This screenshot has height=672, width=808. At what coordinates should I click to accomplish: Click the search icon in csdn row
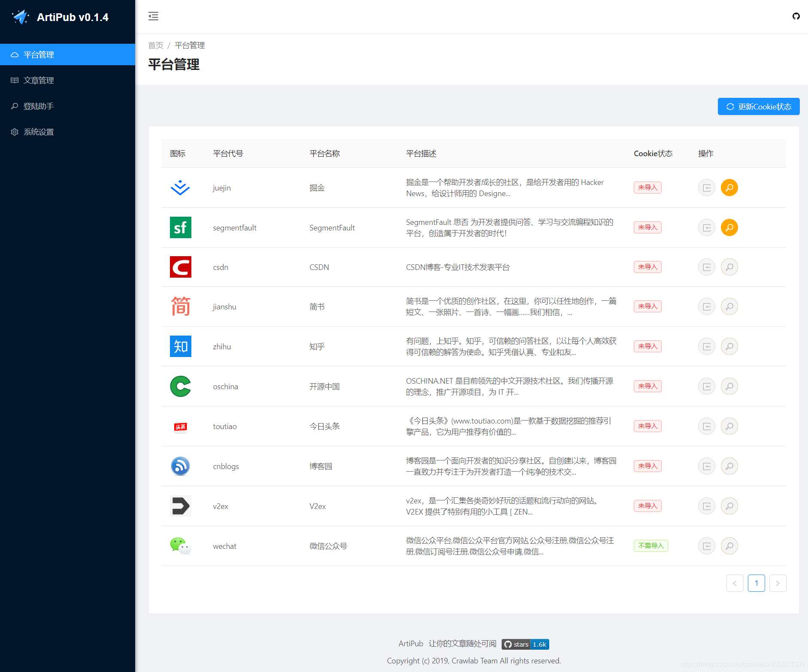click(x=729, y=267)
